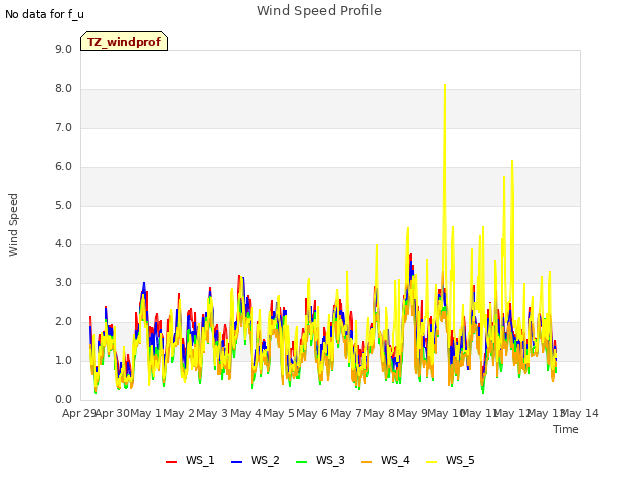640x480 pixels.
Task: Click the May 7 x-axis date label
Action: pos(346,413)
